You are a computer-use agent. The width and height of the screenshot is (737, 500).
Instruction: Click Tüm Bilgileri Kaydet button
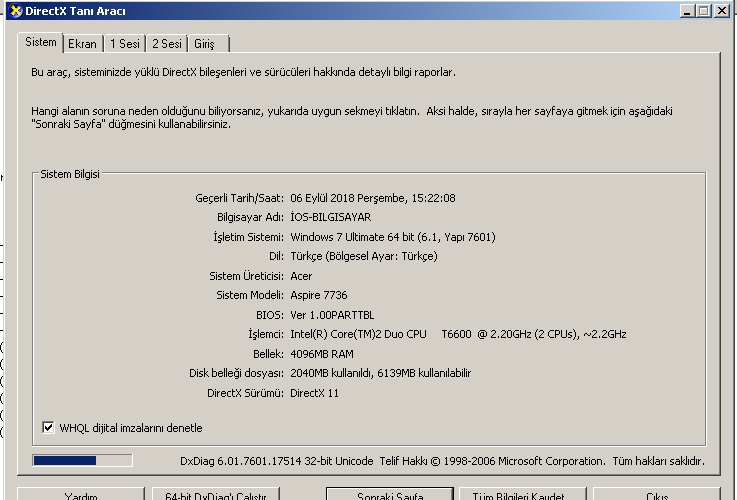pyautogui.click(x=522, y=494)
